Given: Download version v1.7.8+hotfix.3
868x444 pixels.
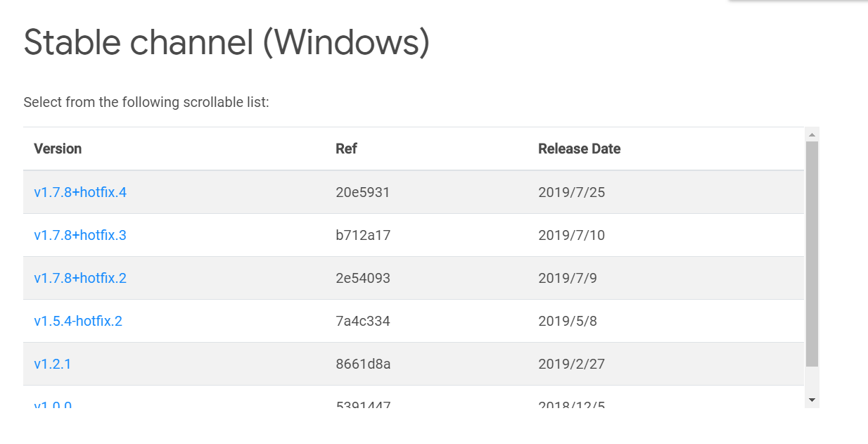Looking at the screenshot, I should coord(80,235).
